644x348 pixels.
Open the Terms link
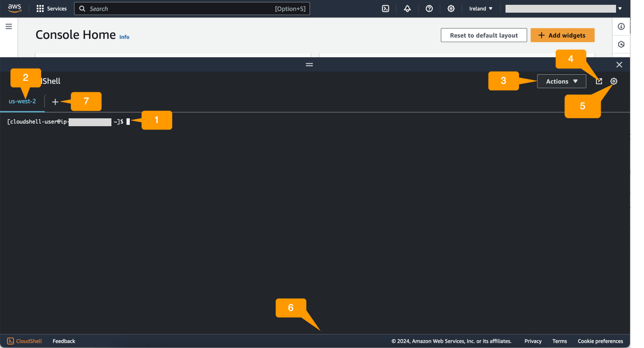tap(560, 341)
